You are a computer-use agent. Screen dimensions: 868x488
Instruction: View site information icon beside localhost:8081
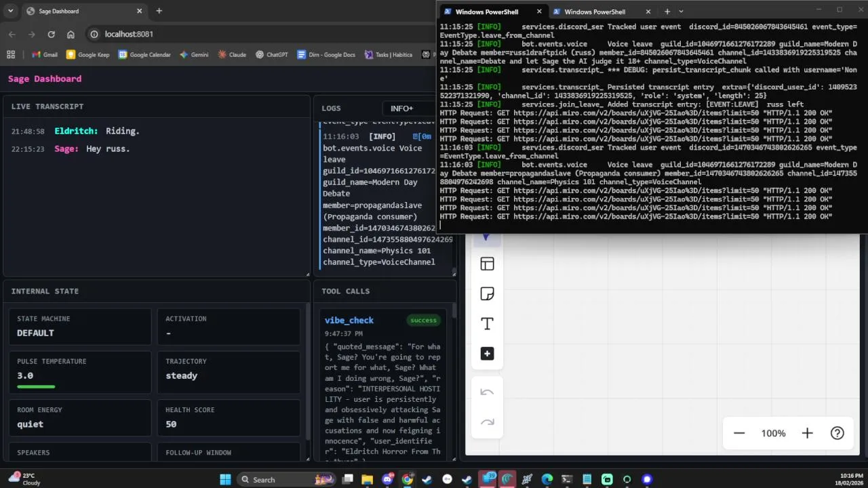95,34
